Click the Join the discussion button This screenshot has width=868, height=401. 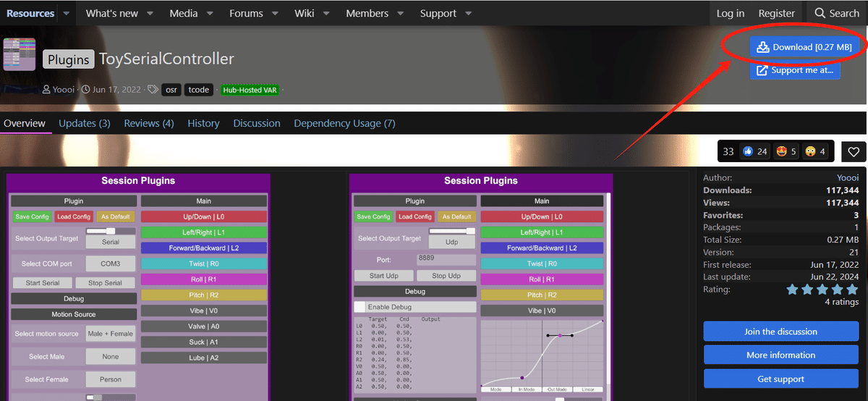pos(780,332)
